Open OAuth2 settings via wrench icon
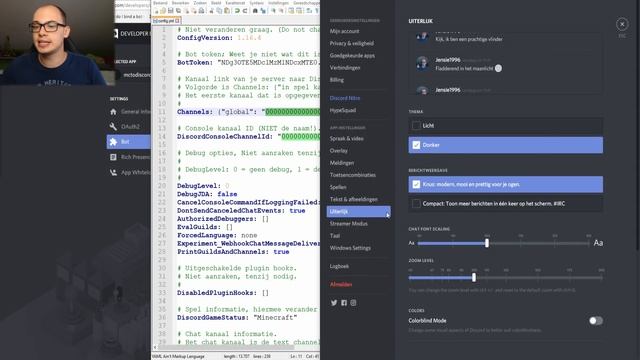 click(x=113, y=127)
